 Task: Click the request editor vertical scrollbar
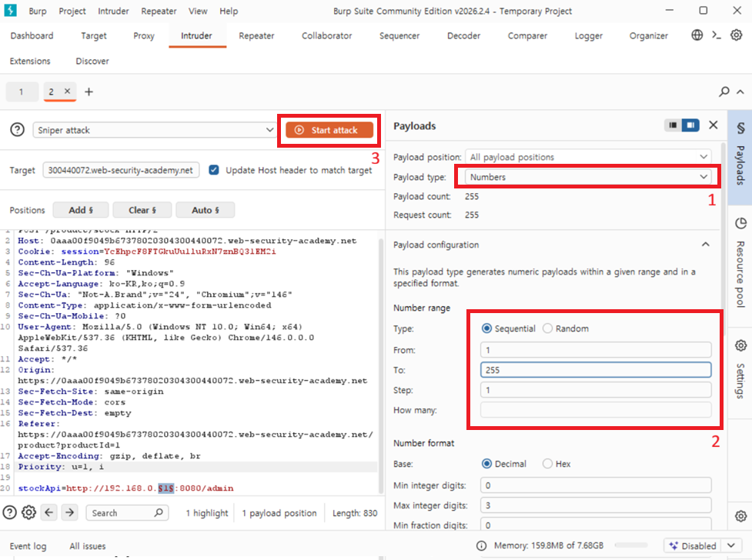click(x=381, y=365)
